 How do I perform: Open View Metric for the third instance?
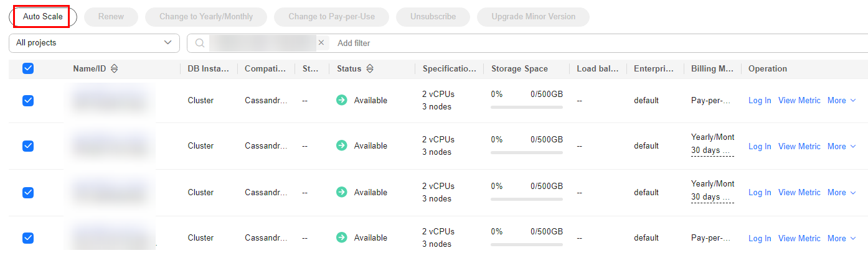[800, 192]
